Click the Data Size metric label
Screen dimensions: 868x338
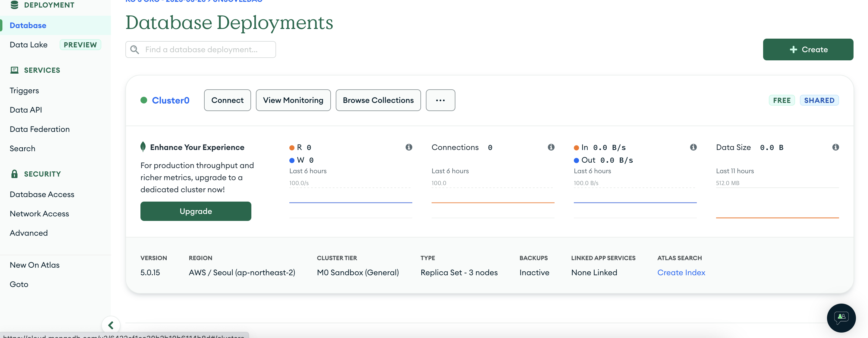pyautogui.click(x=733, y=147)
